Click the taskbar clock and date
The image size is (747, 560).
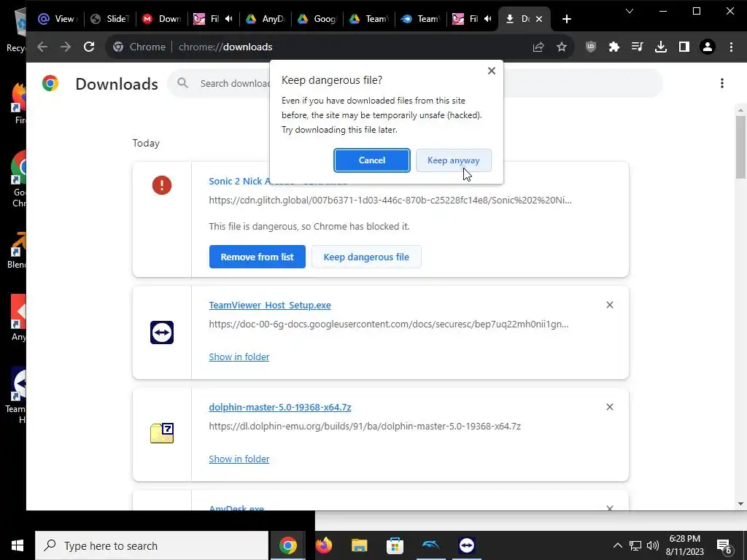(x=684, y=545)
